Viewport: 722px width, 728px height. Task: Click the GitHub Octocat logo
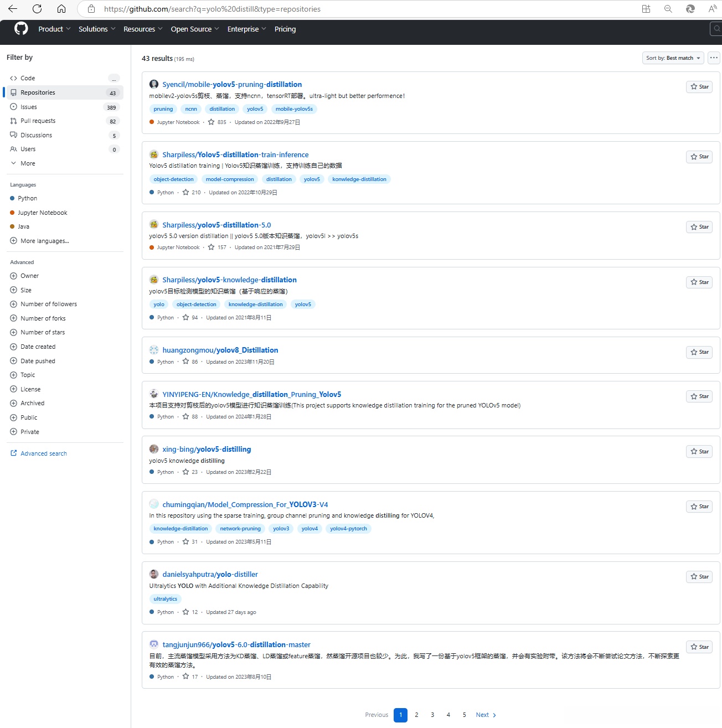(x=21, y=29)
